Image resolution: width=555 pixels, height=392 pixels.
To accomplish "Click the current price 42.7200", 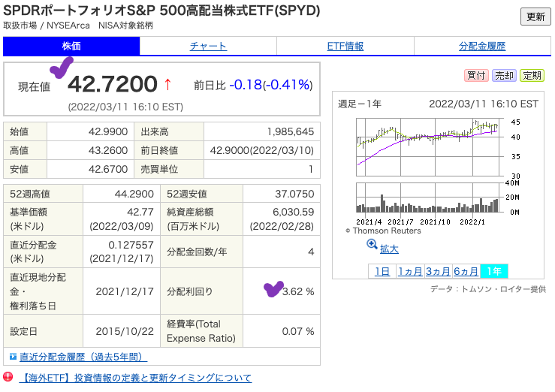I will tap(113, 84).
